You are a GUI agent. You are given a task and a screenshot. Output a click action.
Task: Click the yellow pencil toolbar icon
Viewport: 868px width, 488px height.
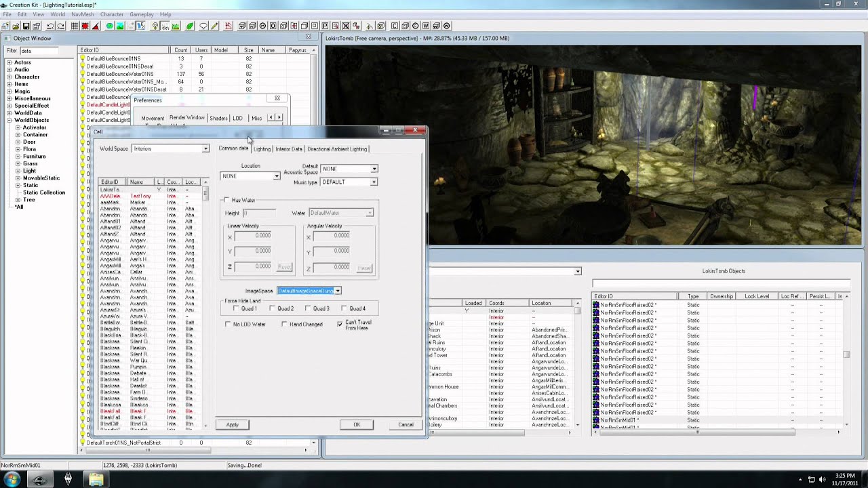click(x=214, y=26)
